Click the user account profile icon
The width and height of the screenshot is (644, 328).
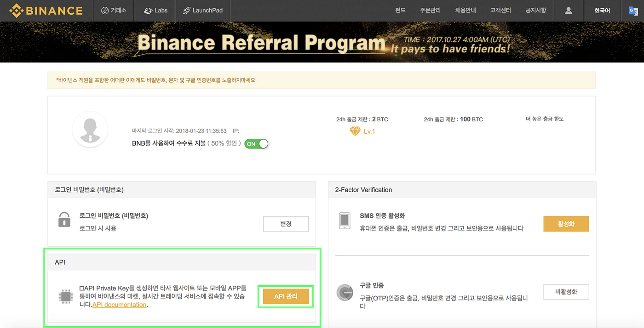(x=569, y=11)
